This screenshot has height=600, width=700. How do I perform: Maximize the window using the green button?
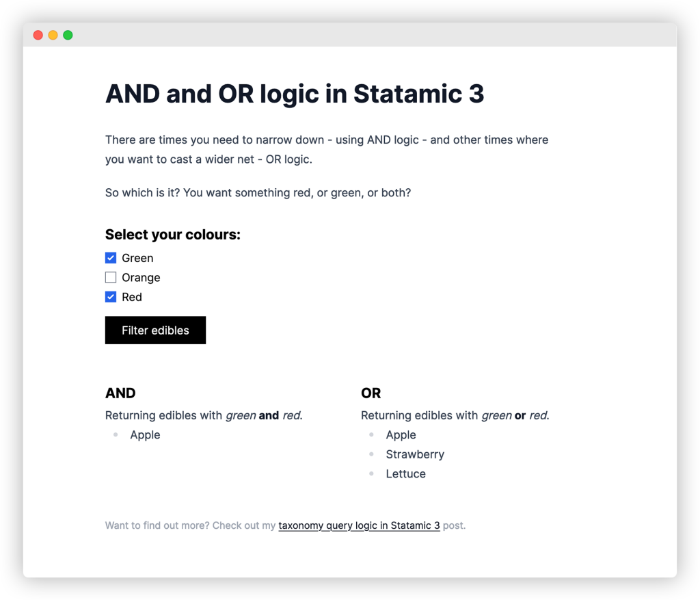(x=68, y=35)
